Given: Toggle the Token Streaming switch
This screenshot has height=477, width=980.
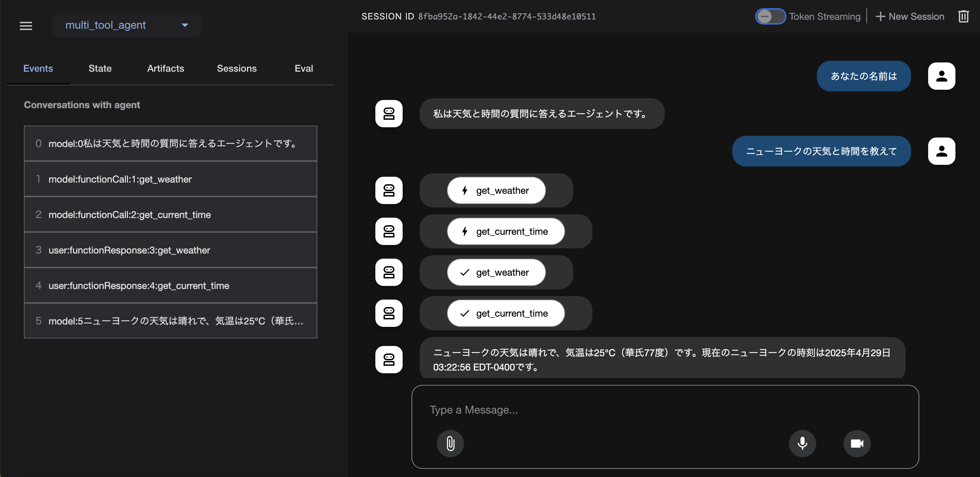Looking at the screenshot, I should click(x=770, y=17).
